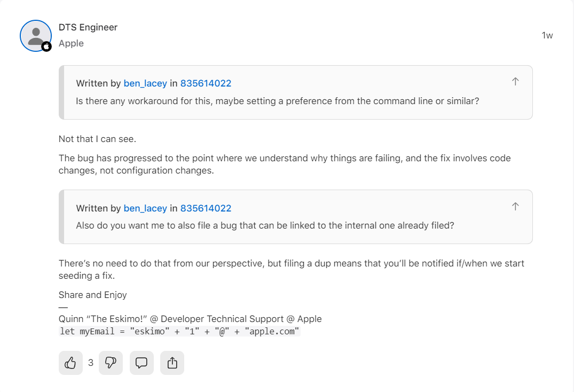Click the 1w post timestamp
This screenshot has height=392, width=574.
(547, 35)
